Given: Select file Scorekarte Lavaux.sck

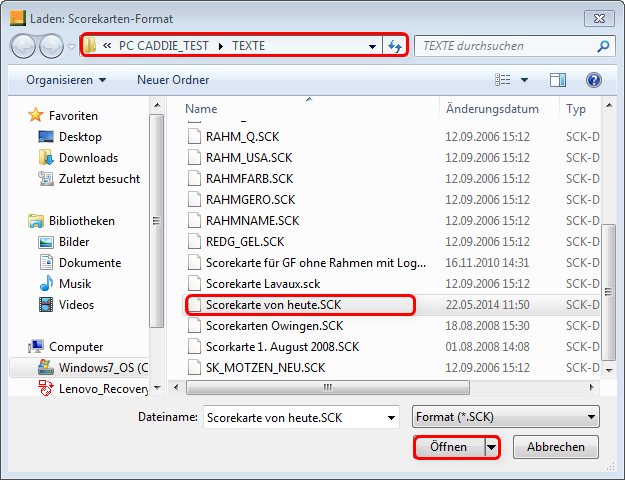Looking at the screenshot, I should point(263,284).
